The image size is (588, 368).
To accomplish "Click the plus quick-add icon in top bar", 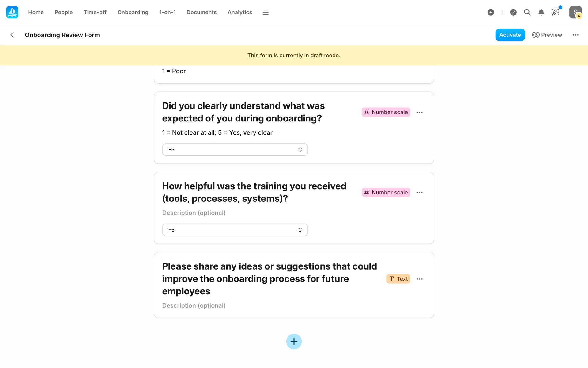I will click(491, 12).
